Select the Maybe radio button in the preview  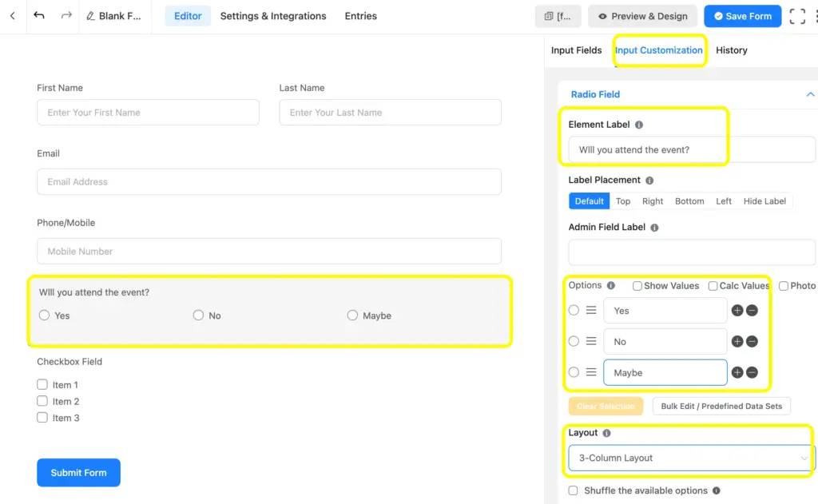(352, 315)
